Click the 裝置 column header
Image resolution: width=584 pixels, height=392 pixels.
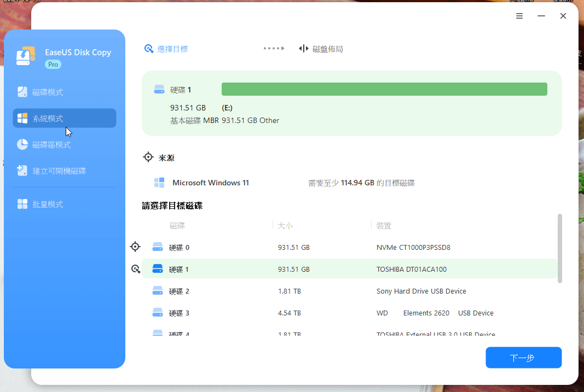[384, 226]
